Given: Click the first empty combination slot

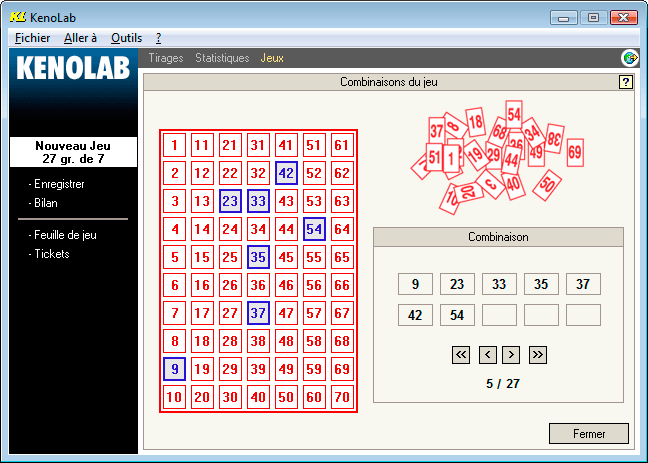Looking at the screenshot, I should click(x=499, y=315).
